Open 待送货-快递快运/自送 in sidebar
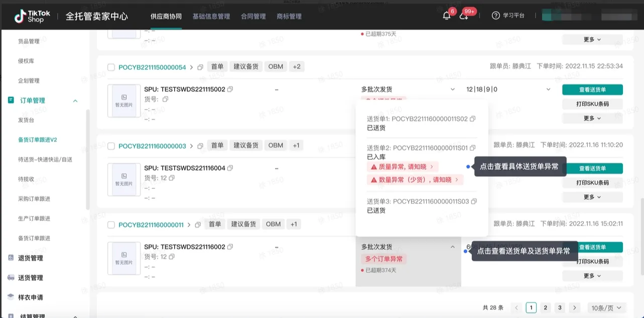The height and width of the screenshot is (318, 644). [x=45, y=159]
